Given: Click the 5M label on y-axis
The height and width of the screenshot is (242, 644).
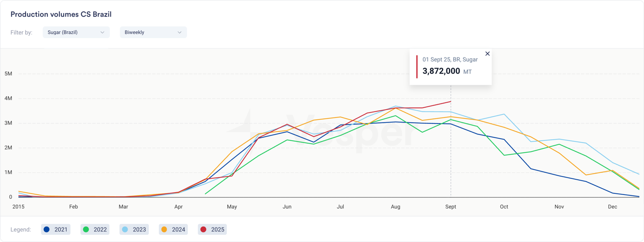Looking at the screenshot, I should [x=8, y=74].
